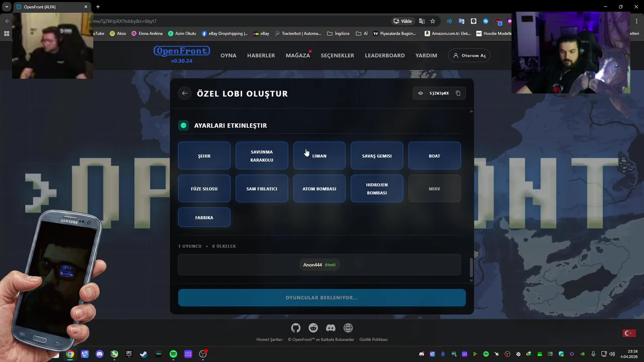
Task: Toggle the Liman unit setting
Action: (x=319, y=156)
